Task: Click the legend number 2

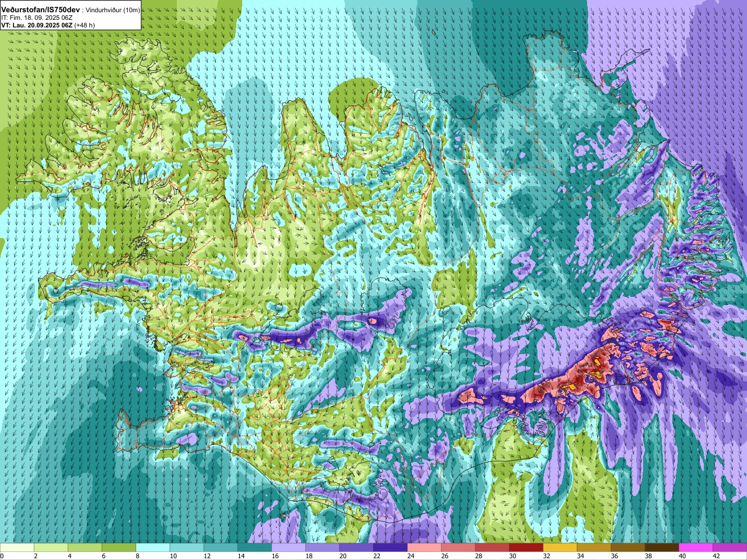Action: coord(35,556)
